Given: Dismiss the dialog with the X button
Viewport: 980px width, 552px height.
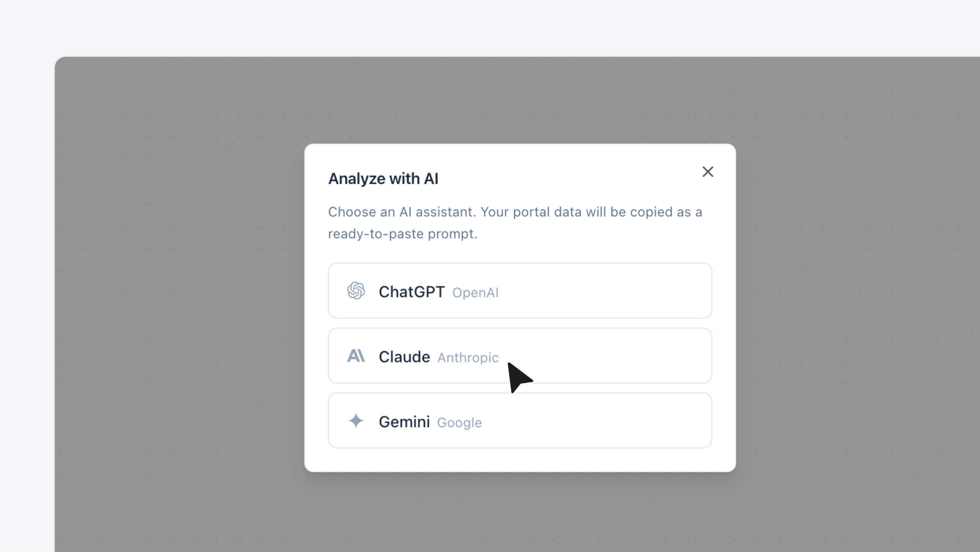Looking at the screenshot, I should coord(708,172).
